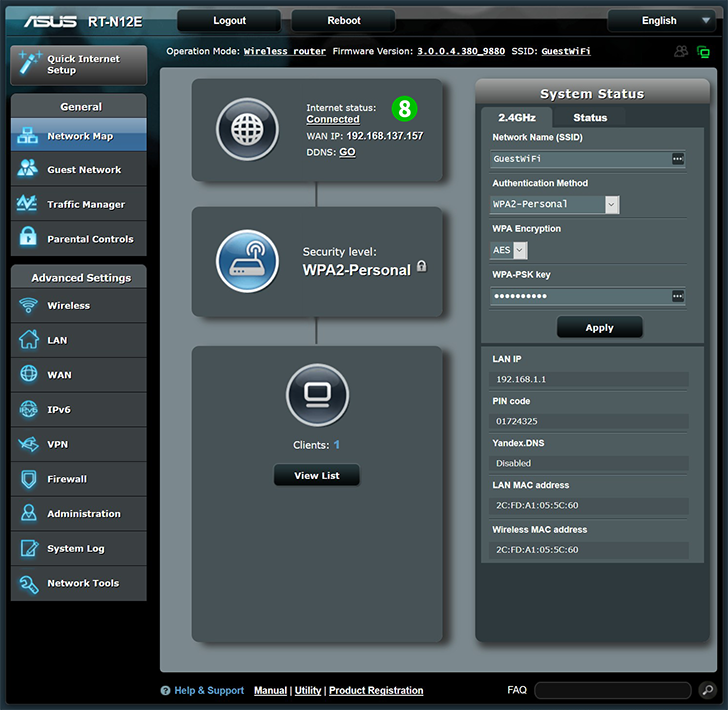
Task: Click the System Log notepad icon
Action: (x=29, y=548)
